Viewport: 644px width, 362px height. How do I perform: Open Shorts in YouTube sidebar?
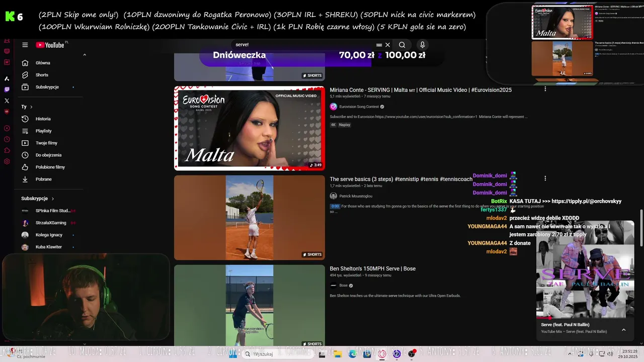pyautogui.click(x=42, y=75)
